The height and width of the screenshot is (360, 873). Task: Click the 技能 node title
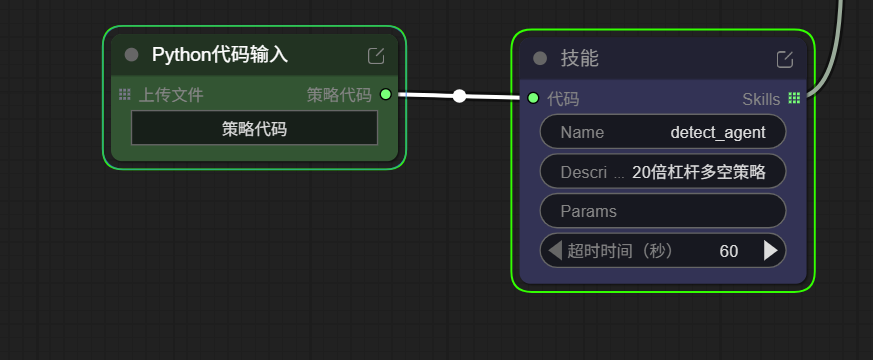coord(580,58)
